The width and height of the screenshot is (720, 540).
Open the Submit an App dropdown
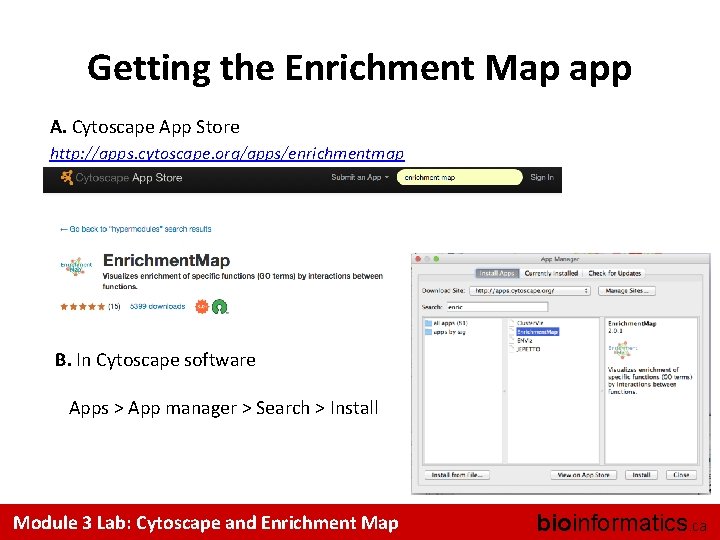pos(360,177)
